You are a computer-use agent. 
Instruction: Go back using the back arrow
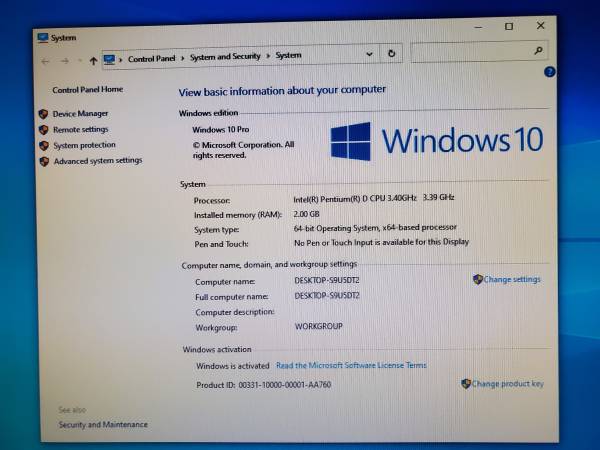point(46,60)
